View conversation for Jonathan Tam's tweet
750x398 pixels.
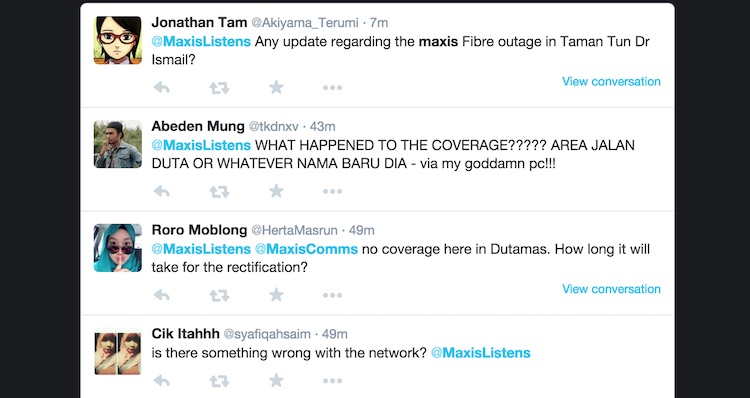tap(611, 81)
